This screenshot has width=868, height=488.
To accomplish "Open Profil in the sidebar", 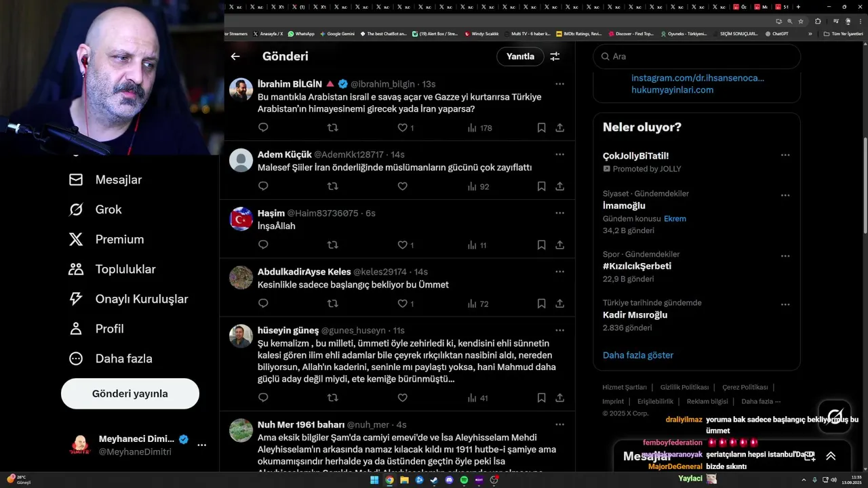I will (96, 329).
